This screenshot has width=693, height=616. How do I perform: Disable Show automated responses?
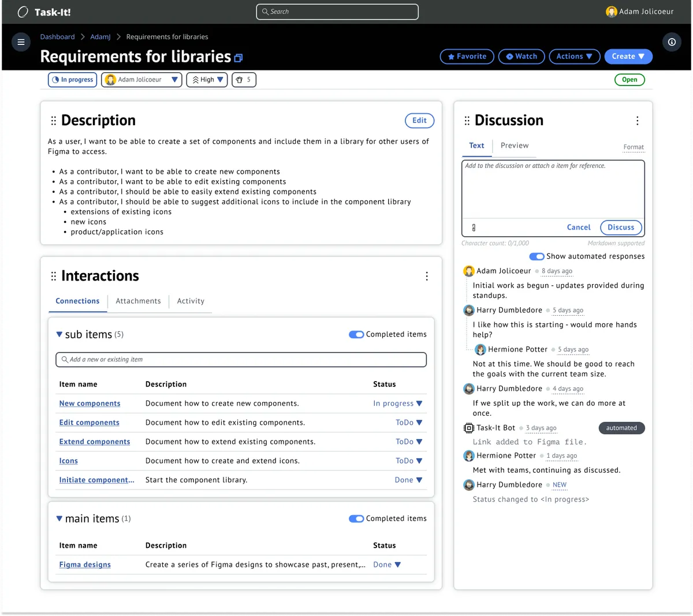pos(536,256)
